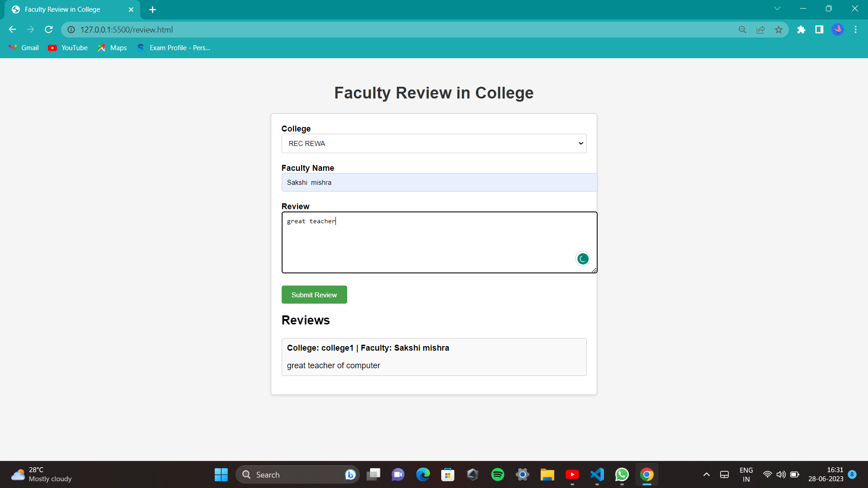868x488 pixels.
Task: Click the Faculty Name input field
Action: click(x=439, y=183)
